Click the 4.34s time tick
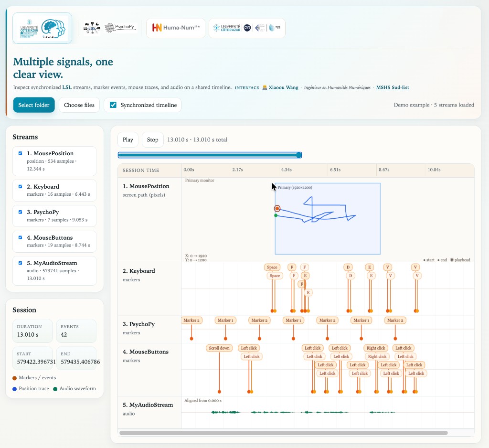The height and width of the screenshot is (448, 489). click(287, 170)
